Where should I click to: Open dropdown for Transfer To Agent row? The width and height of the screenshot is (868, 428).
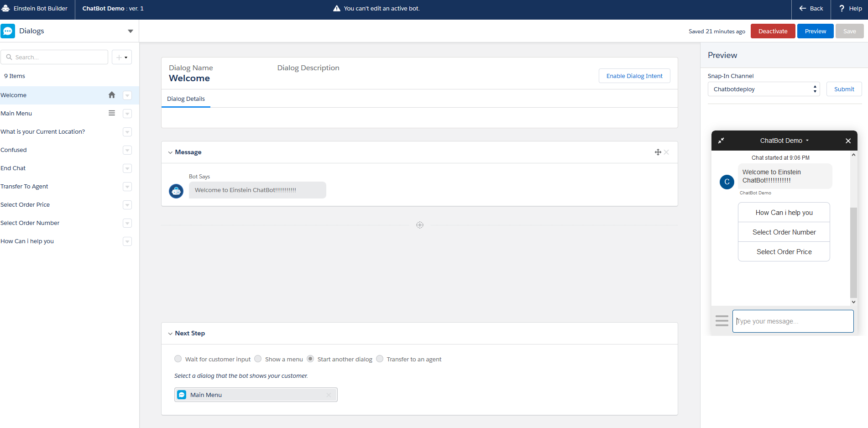click(127, 187)
